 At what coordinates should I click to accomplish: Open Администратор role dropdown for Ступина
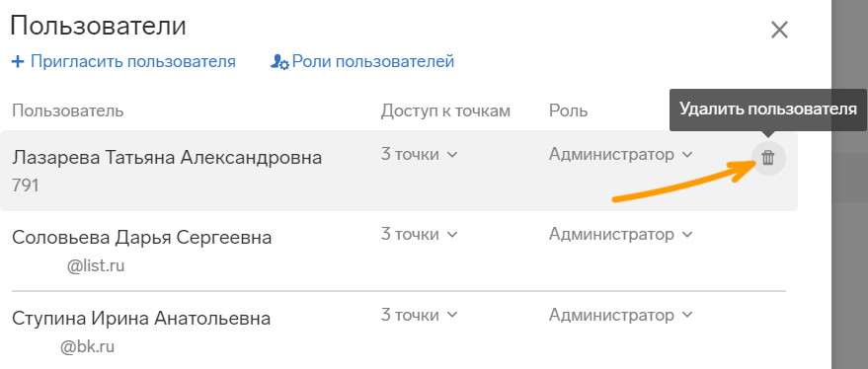(x=621, y=316)
